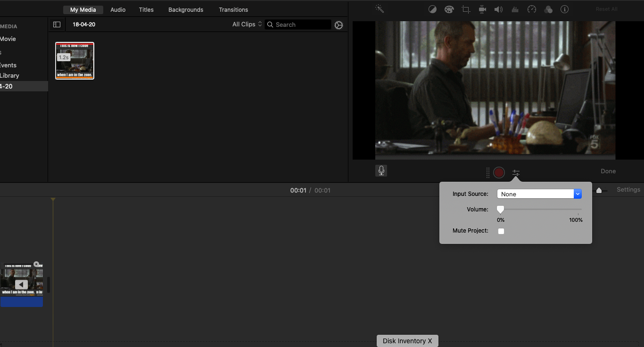Select the highlighted 4-20 event in sidebar
This screenshot has height=347, width=644.
24,86
